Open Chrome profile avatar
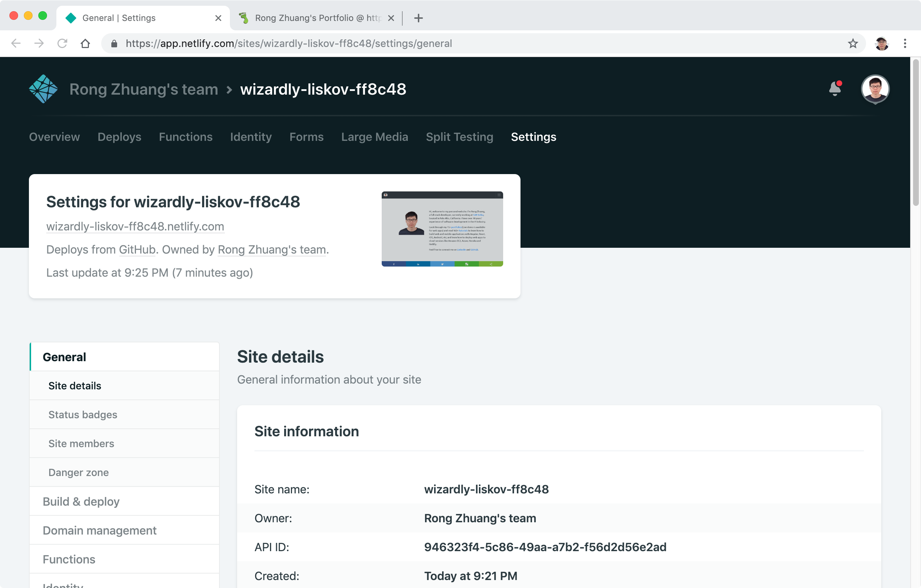Screen dimensions: 921x588 pyautogui.click(x=882, y=43)
